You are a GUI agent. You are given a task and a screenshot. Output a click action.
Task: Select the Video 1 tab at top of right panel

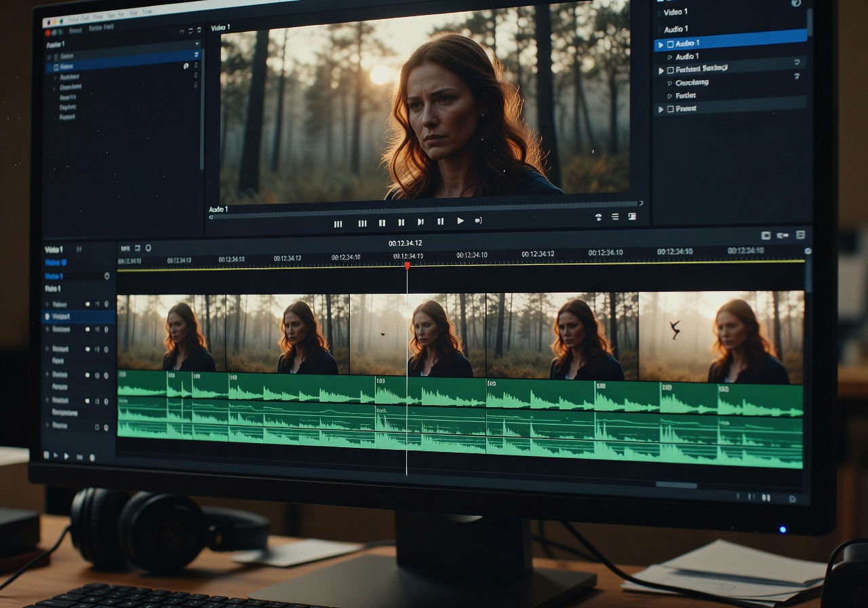click(675, 12)
